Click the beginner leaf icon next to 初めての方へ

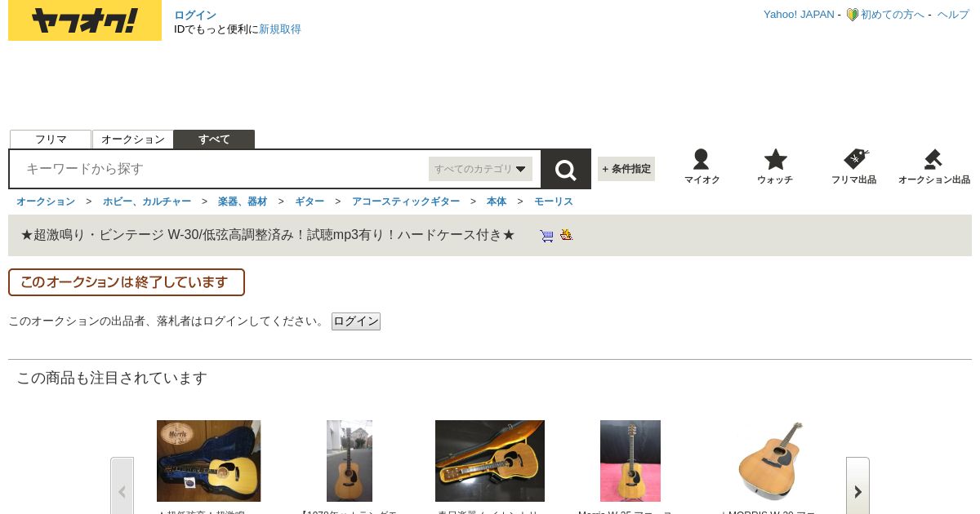852,15
